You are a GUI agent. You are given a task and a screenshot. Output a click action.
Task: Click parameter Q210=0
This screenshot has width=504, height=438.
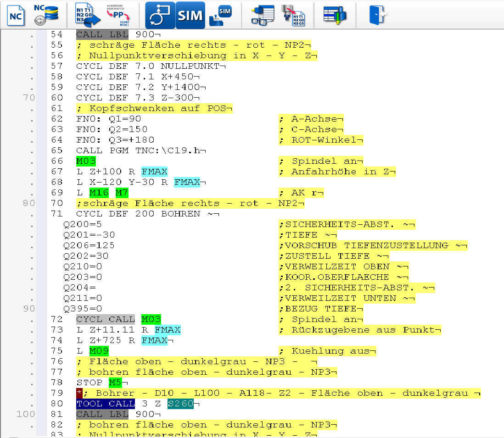83,266
